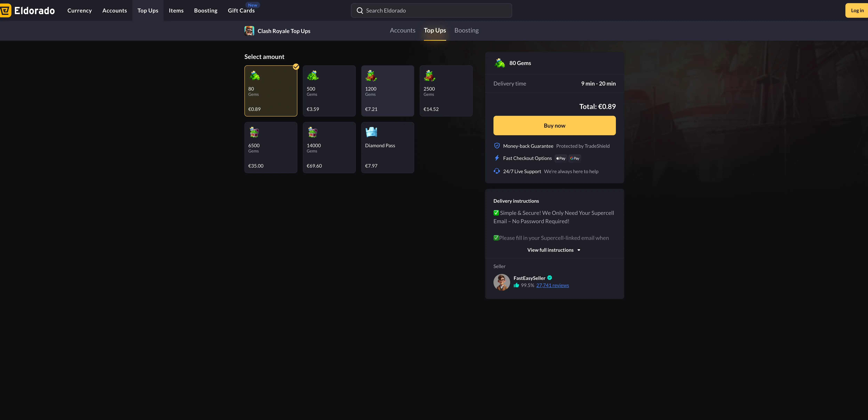Viewport: 868px width, 420px height.
Task: Click the Eldorado logo icon
Action: (x=5, y=10)
